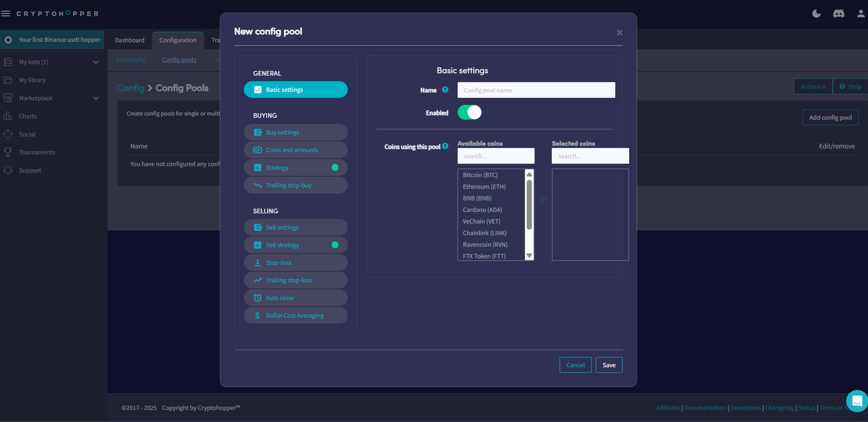Expand the My bots chevron
Screen dimensions: 868x422
point(96,62)
